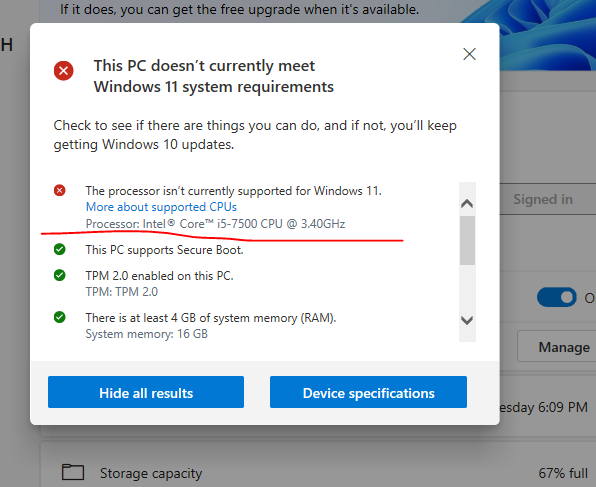Click the processor model details text
The image size is (596, 487).
tap(216, 224)
